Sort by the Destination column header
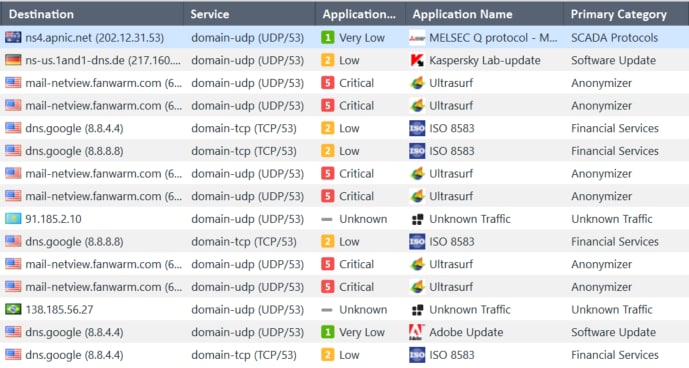The width and height of the screenshot is (689, 368). pos(92,14)
